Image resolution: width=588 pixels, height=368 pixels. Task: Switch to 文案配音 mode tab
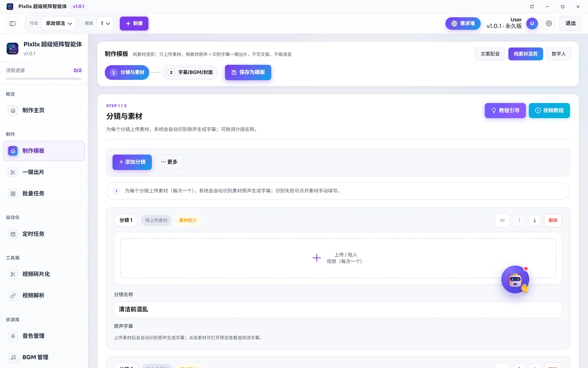tap(490, 54)
